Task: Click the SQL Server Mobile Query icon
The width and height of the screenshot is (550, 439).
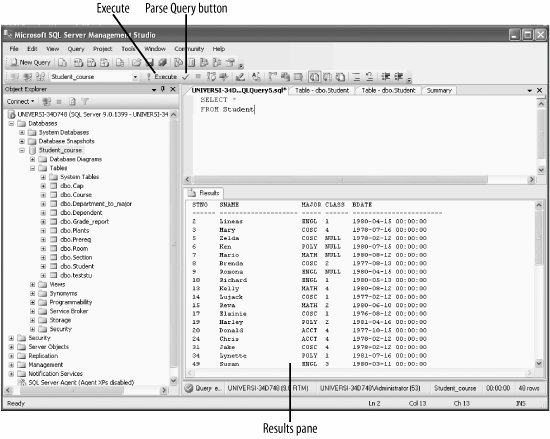Action: coord(120,63)
